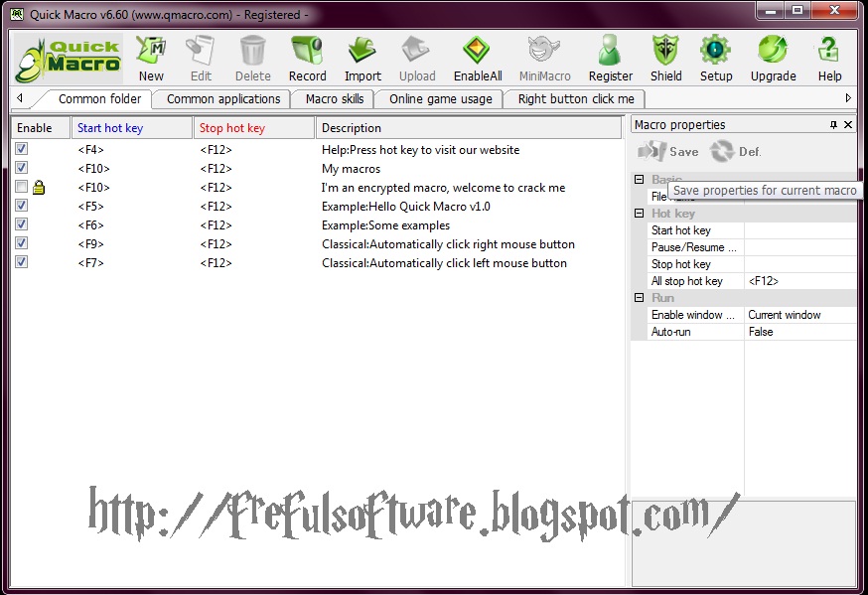Collapse the Basic properties section
This screenshot has width=868, height=595.
[x=639, y=179]
